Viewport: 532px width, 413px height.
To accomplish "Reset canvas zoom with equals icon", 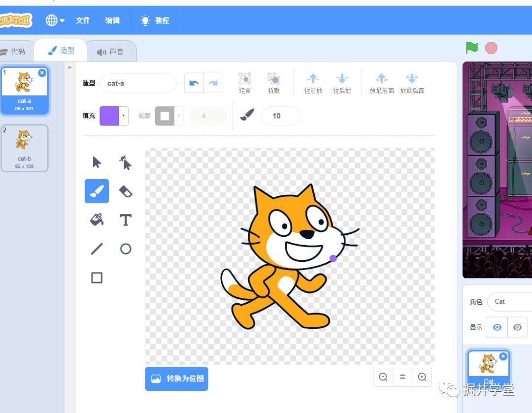I will click(x=402, y=377).
